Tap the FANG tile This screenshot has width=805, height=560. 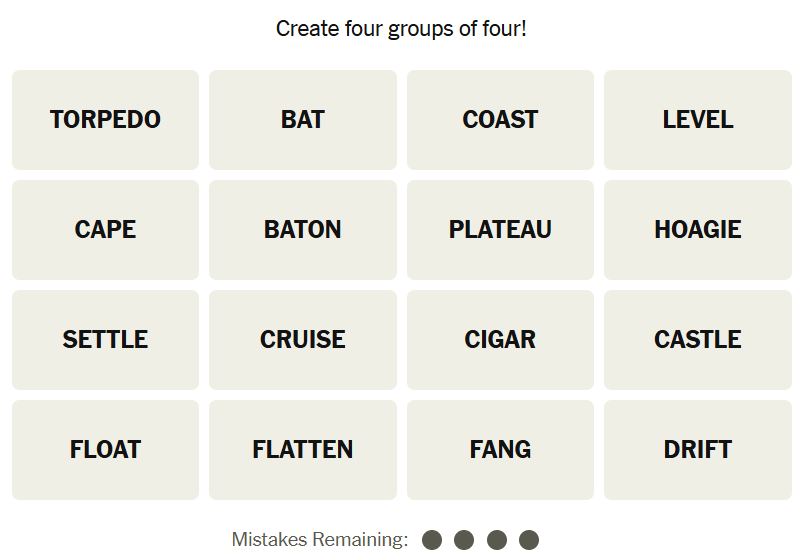pos(500,450)
